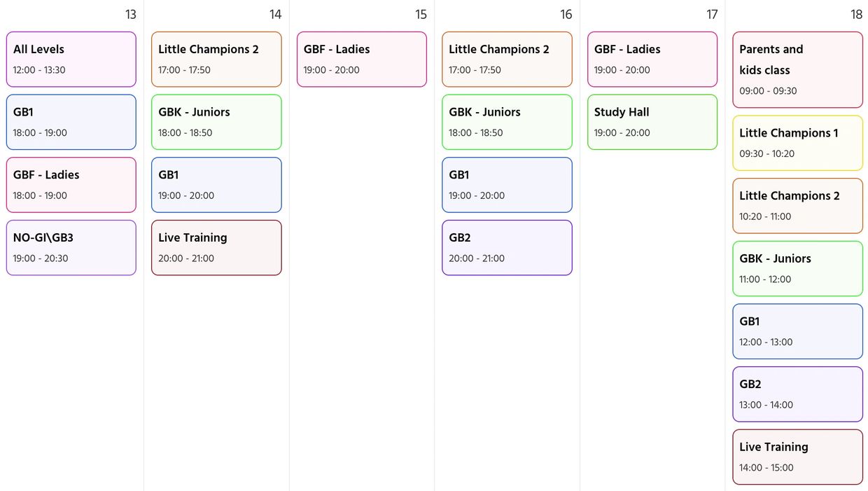Click GBF - Ladies on day 17
Viewport: 868px width, 491px height.
tap(652, 60)
